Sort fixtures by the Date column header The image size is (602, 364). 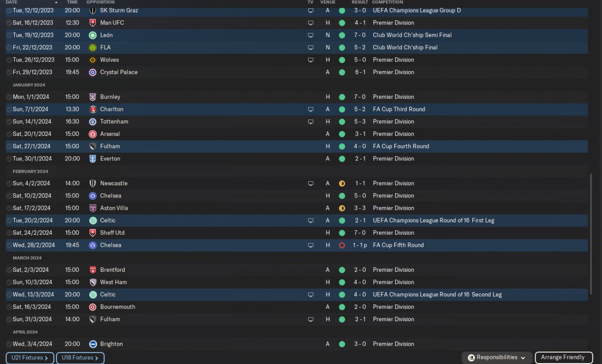(x=12, y=2)
